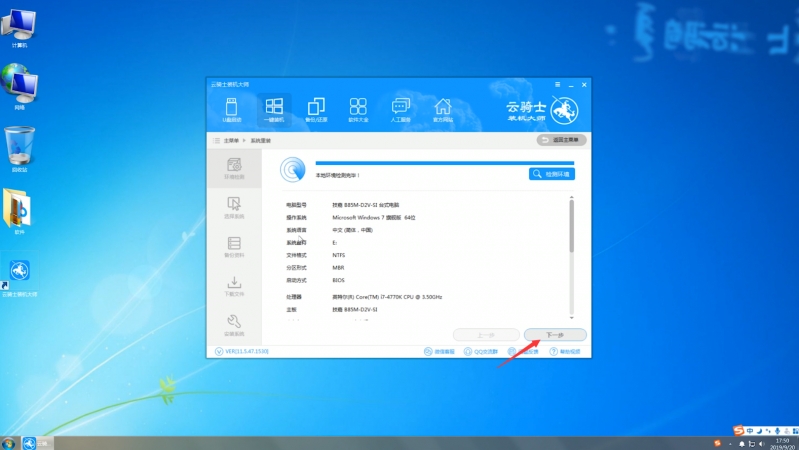The width and height of the screenshot is (799, 450).
Task: Select the 安装系统 wrench step
Action: (x=234, y=325)
